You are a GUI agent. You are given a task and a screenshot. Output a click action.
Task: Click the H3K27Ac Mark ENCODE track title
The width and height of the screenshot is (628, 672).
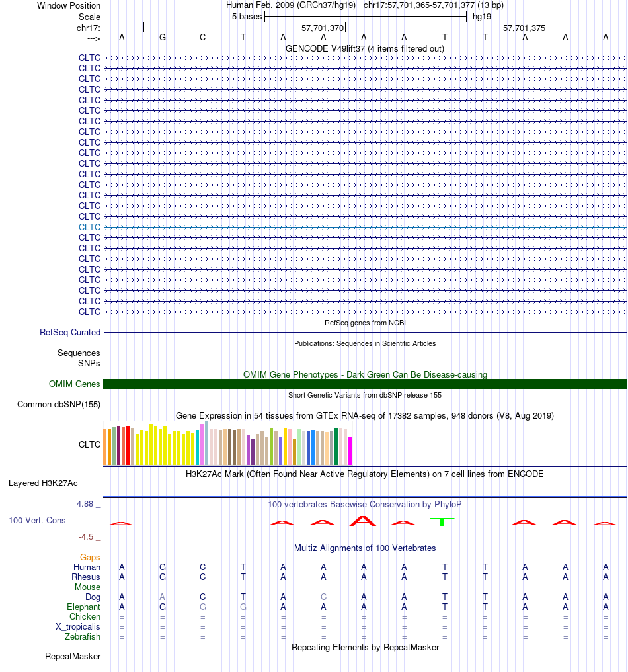pos(365,474)
